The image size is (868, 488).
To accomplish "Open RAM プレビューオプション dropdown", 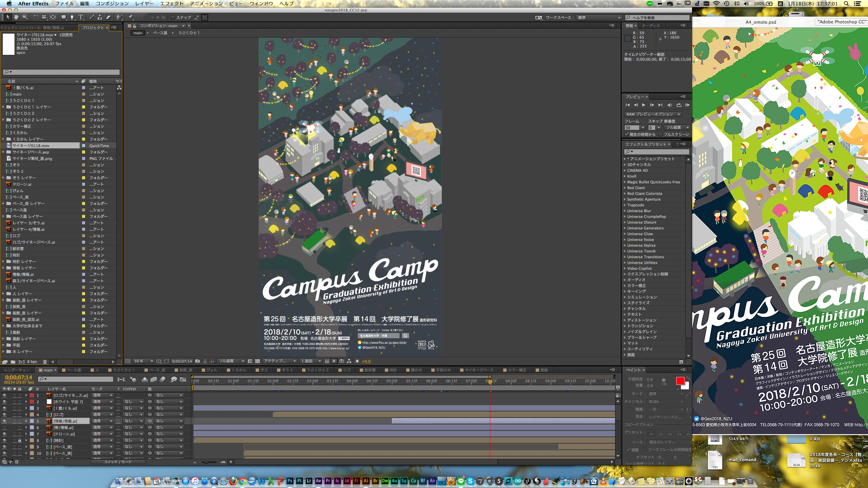I will [x=653, y=114].
